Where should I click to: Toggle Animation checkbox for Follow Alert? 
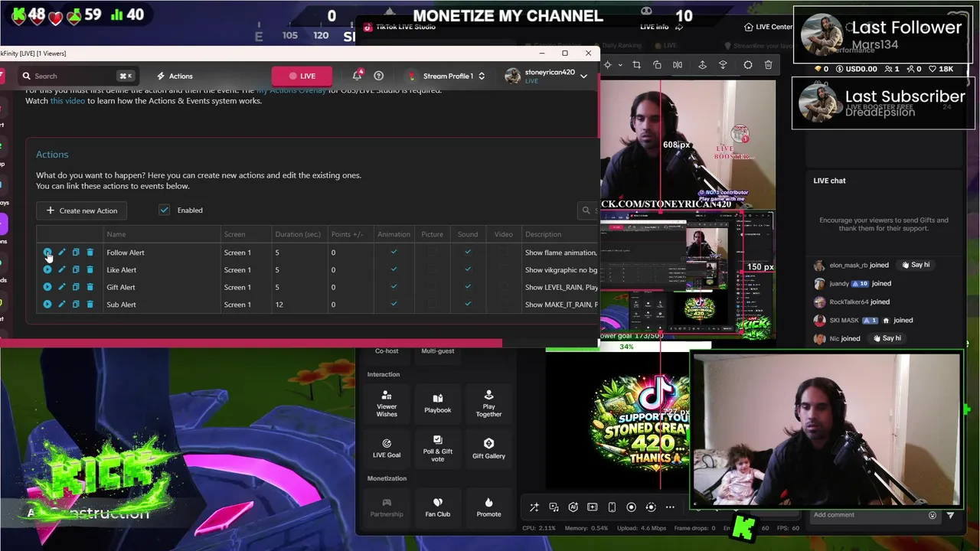point(394,253)
